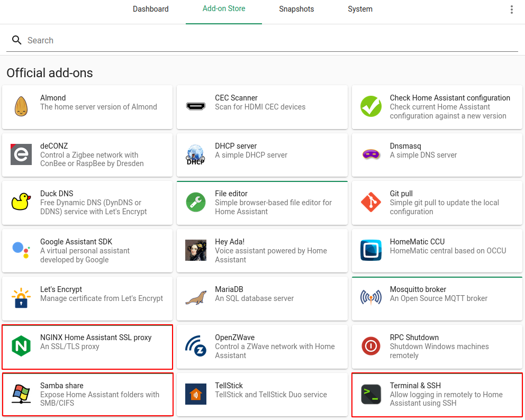Click the 'Terminal & SSH' title text
Viewport: 525px width, 420px height.
click(x=415, y=386)
